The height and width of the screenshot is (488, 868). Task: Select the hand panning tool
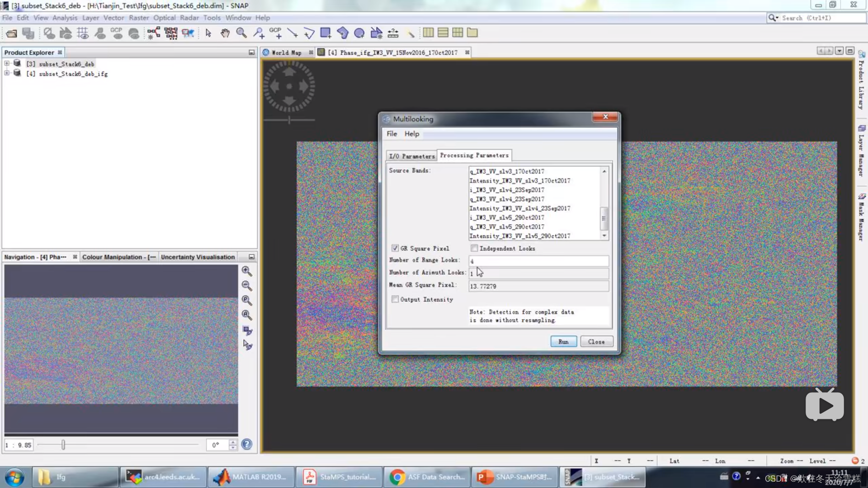tap(225, 33)
